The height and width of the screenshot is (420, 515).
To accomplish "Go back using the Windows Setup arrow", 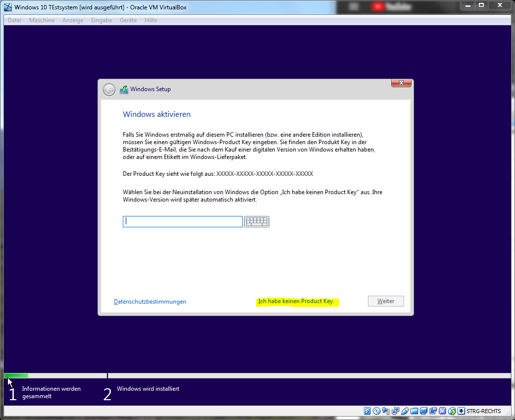I will (109, 90).
